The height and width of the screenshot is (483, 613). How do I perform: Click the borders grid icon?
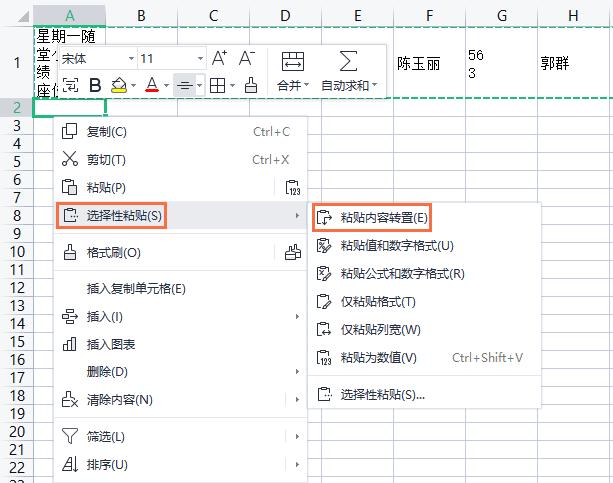tap(217, 85)
